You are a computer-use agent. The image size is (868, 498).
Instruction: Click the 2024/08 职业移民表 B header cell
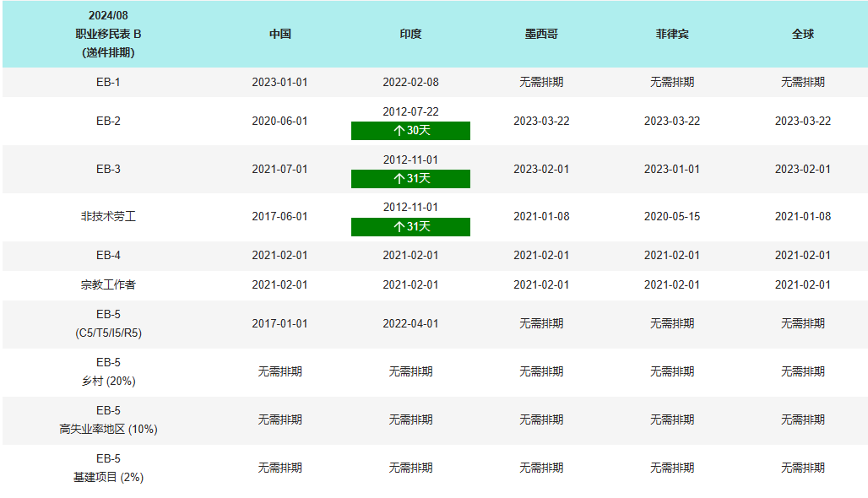[108, 35]
